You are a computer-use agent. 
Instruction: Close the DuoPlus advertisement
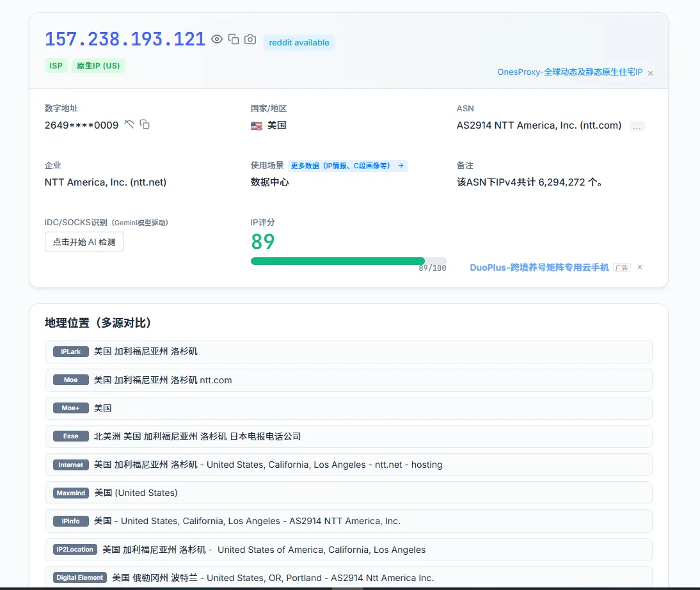click(x=640, y=267)
